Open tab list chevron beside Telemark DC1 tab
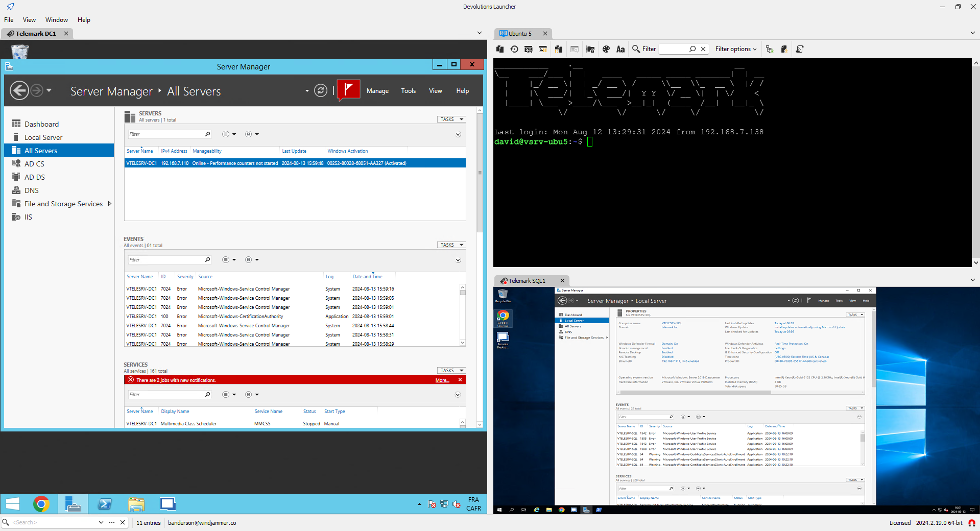The height and width of the screenshot is (531, 980). click(x=480, y=33)
